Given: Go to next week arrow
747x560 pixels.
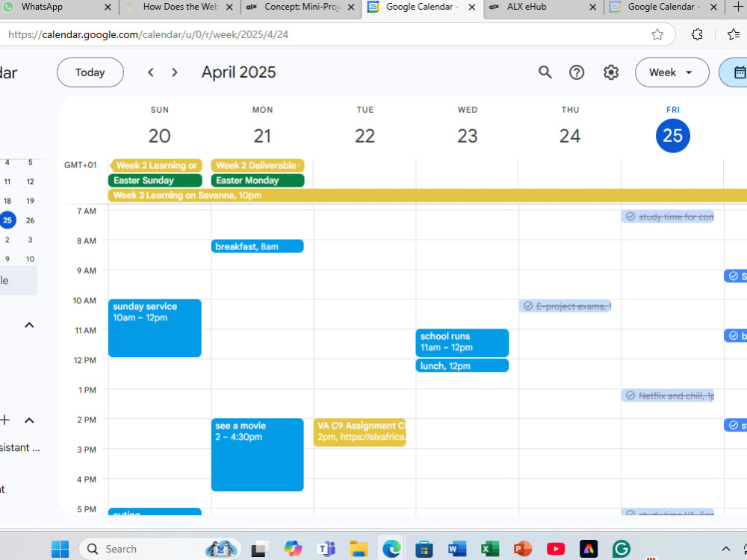Looking at the screenshot, I should [x=174, y=72].
